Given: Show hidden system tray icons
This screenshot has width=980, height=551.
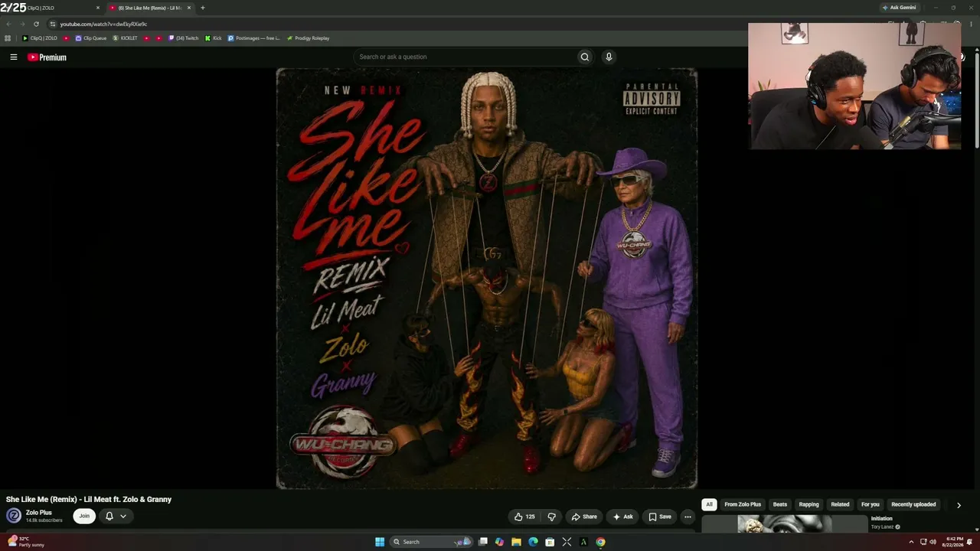Looking at the screenshot, I should pos(911,542).
